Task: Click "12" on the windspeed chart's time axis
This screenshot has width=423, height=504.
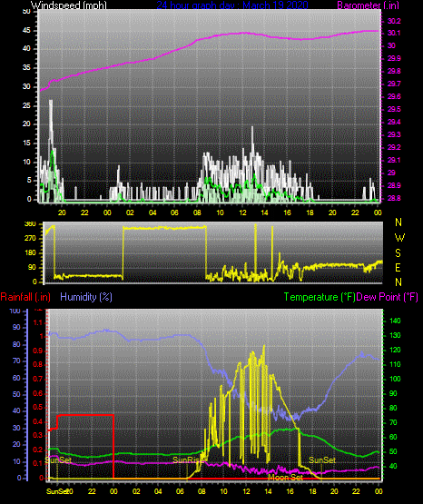Action: 242,212
